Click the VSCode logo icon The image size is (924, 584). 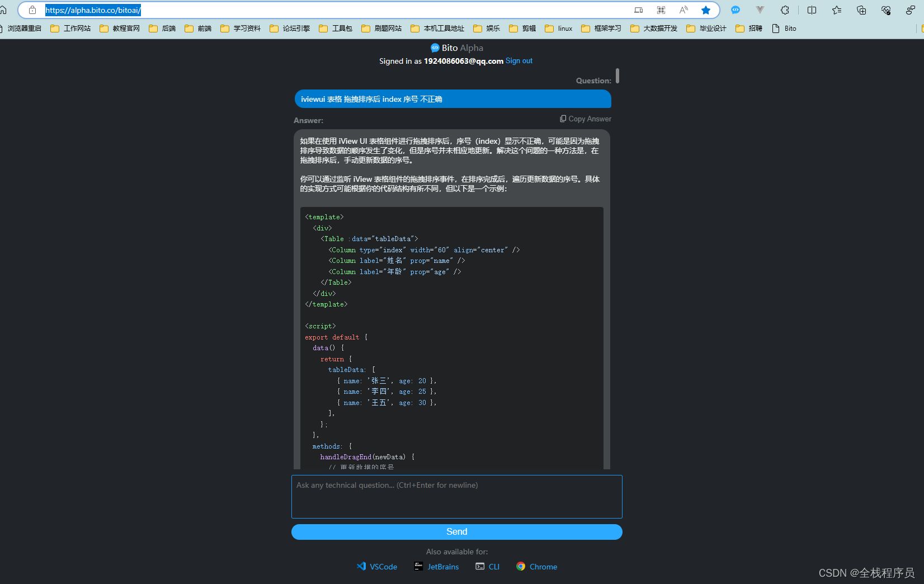(x=361, y=566)
